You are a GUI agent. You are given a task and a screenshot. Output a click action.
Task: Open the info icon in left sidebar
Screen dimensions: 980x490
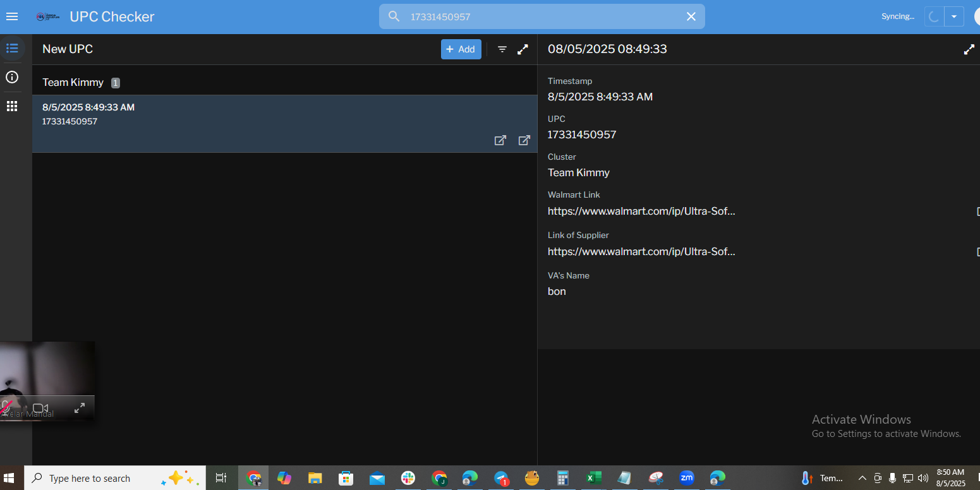coord(12,77)
